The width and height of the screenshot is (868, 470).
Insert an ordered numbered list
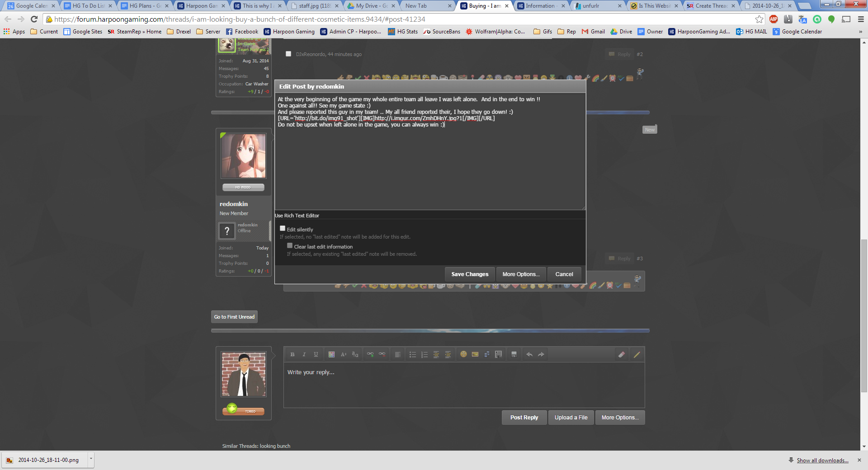click(x=425, y=355)
